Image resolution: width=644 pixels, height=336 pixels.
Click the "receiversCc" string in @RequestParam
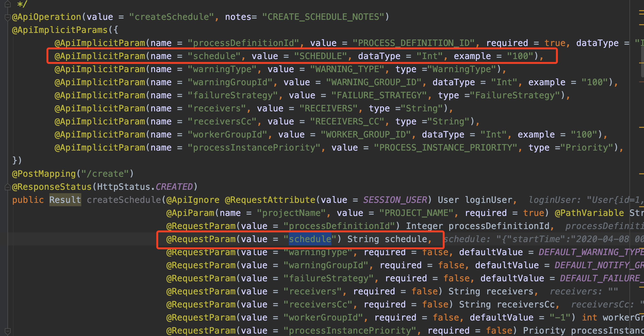coord(318,305)
